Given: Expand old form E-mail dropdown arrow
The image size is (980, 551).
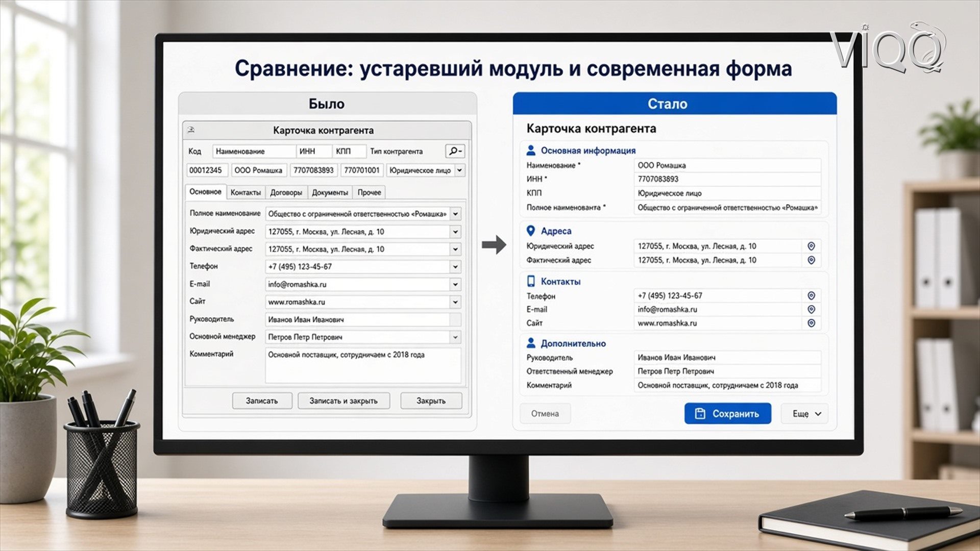Looking at the screenshot, I should coord(455,284).
